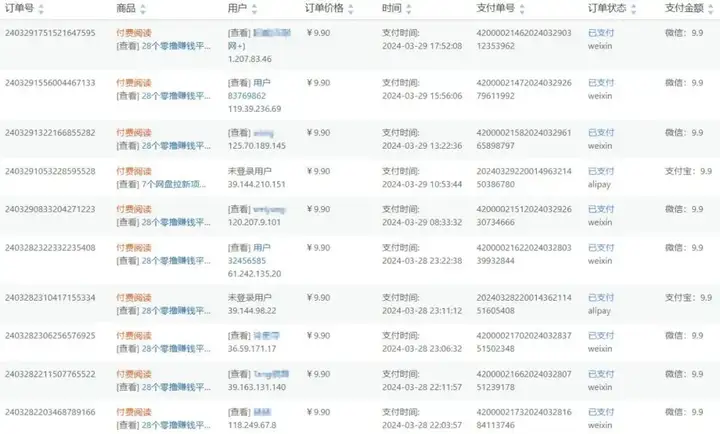Click payment time 2024-03-28 22:03:57
This screenshot has width=720, height=434.
pyautogui.click(x=422, y=425)
